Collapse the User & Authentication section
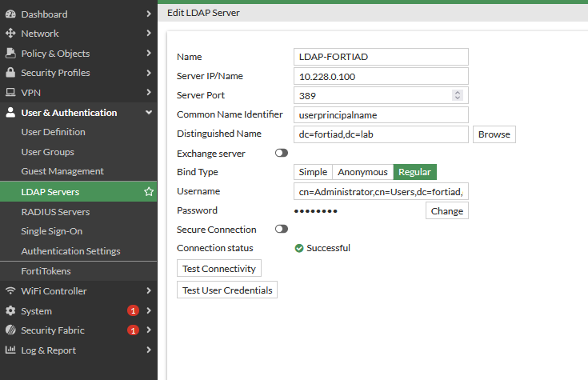 tap(149, 113)
